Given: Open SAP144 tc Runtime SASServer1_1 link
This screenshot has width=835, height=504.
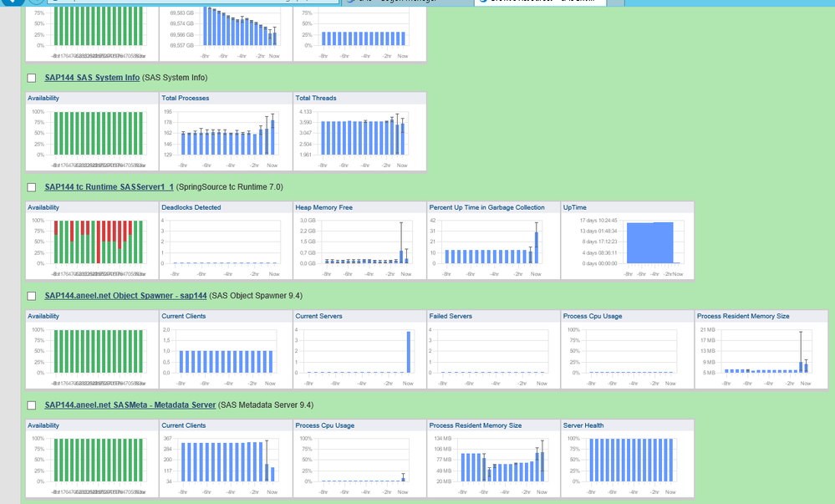Looking at the screenshot, I should pyautogui.click(x=109, y=187).
